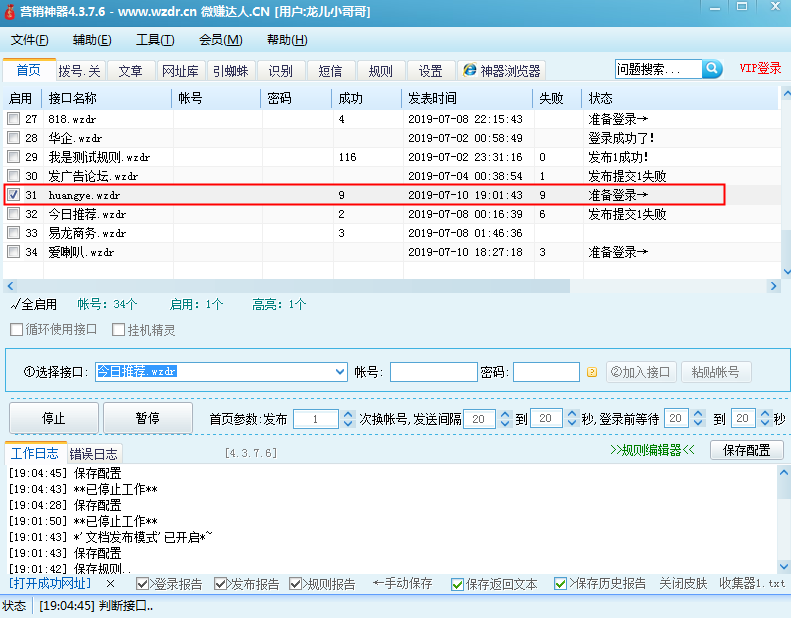
Task: Toggle the 发布报告 checkbox
Action: 220,584
